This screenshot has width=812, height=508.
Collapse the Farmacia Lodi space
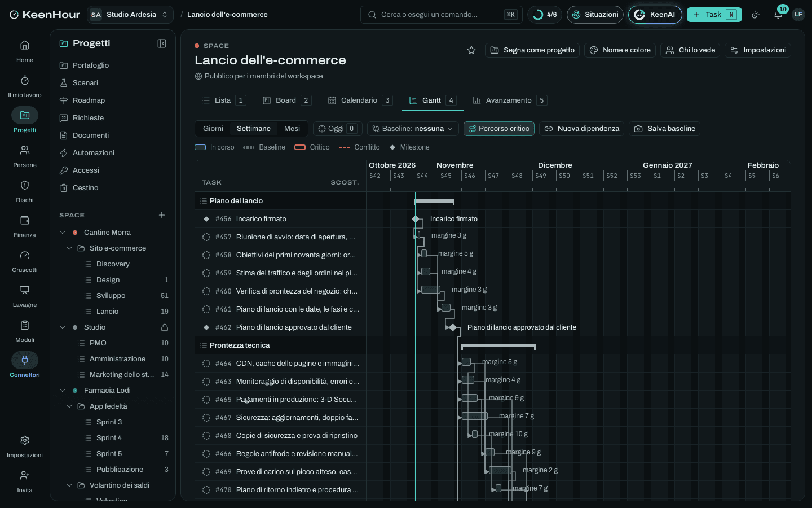click(x=63, y=391)
